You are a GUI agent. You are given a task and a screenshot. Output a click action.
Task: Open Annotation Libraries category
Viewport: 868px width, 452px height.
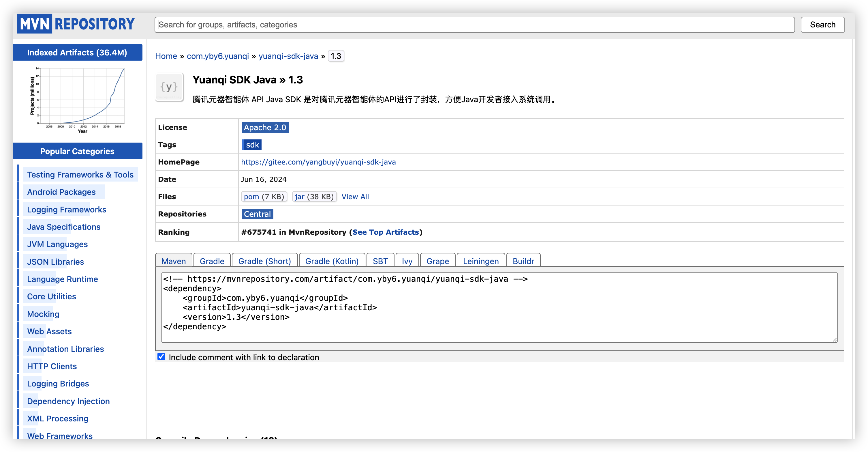[x=65, y=349]
